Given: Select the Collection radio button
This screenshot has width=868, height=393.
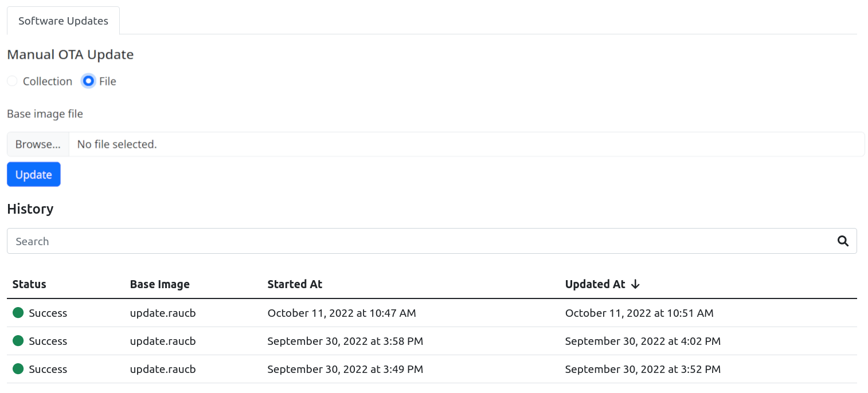Looking at the screenshot, I should click(12, 81).
